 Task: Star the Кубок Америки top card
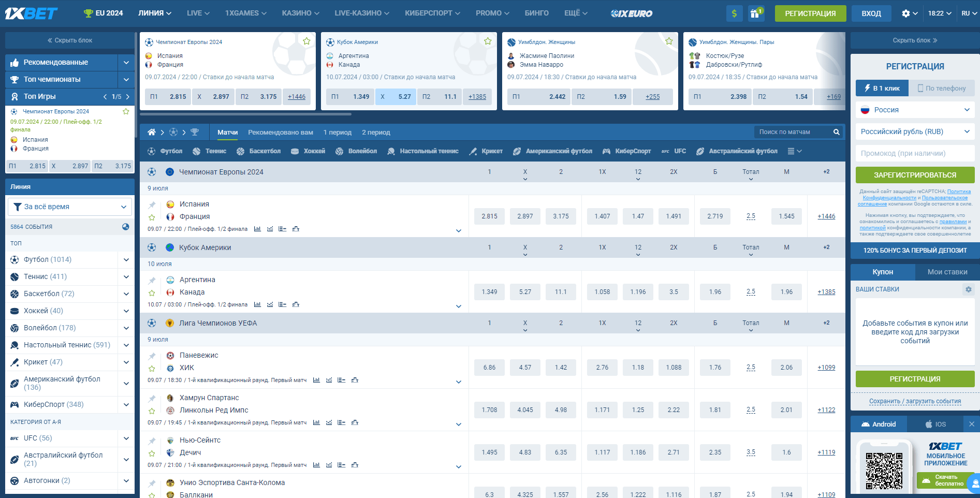coord(487,41)
